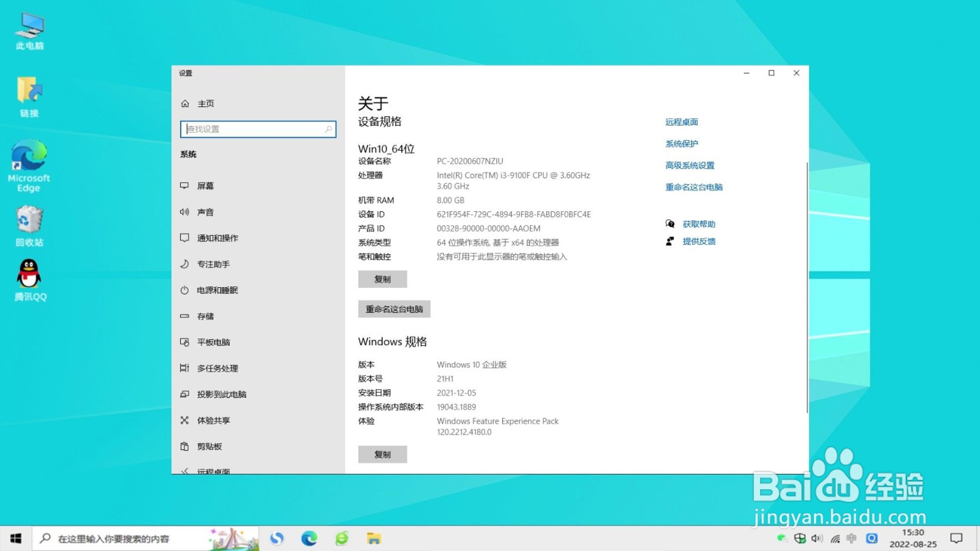This screenshot has height=551, width=980.
Task: Click the 提供反馈 feedback person icon
Action: tap(670, 241)
